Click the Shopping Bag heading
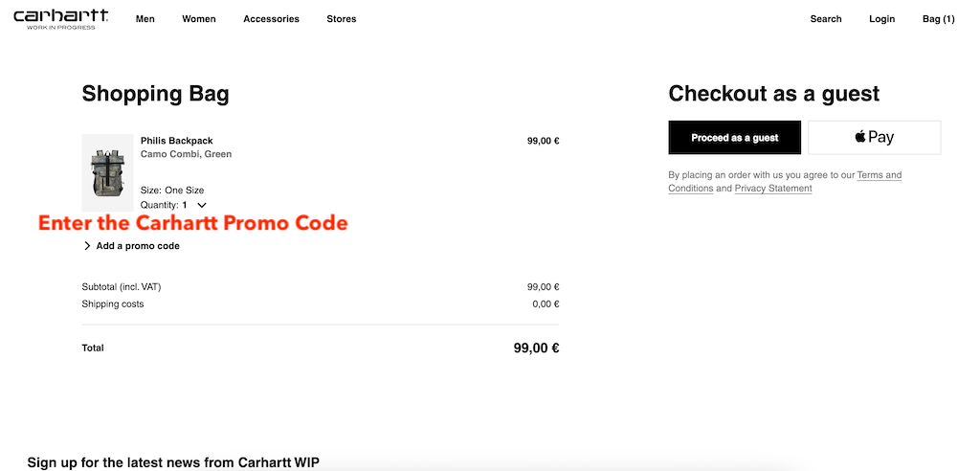Image resolution: width=980 pixels, height=471 pixels. 156,94
